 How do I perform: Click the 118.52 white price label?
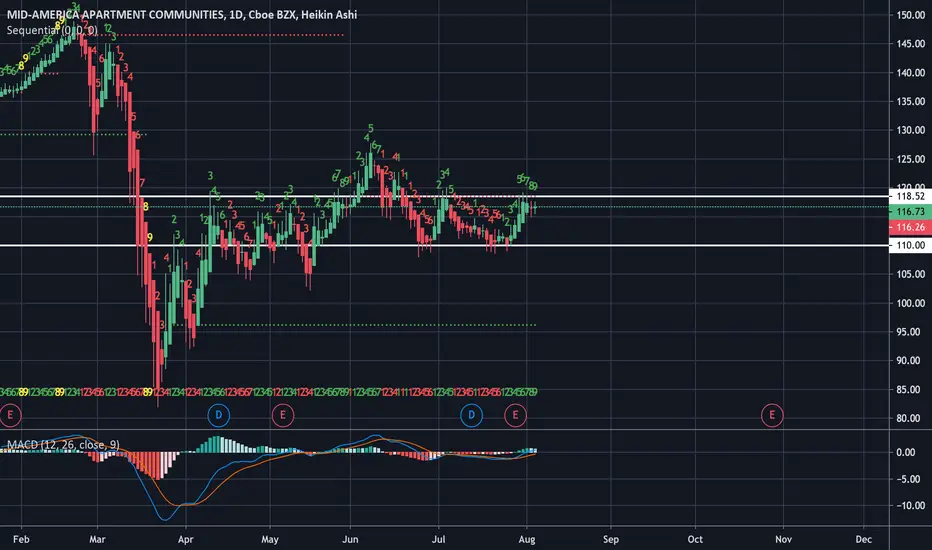tap(910, 196)
